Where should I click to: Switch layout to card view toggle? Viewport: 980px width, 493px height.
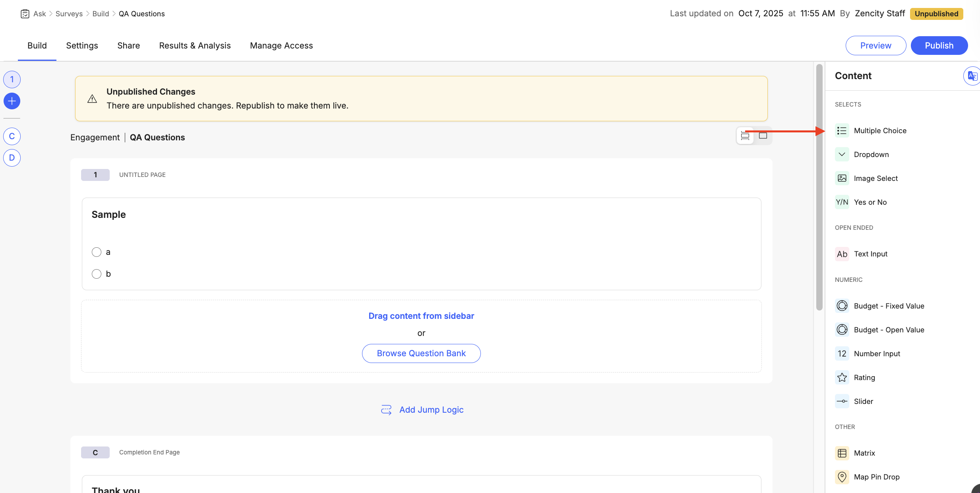(763, 136)
